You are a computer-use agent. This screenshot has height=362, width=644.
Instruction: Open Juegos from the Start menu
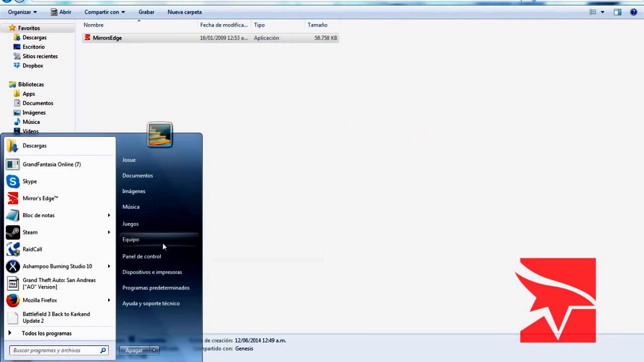pyautogui.click(x=130, y=224)
